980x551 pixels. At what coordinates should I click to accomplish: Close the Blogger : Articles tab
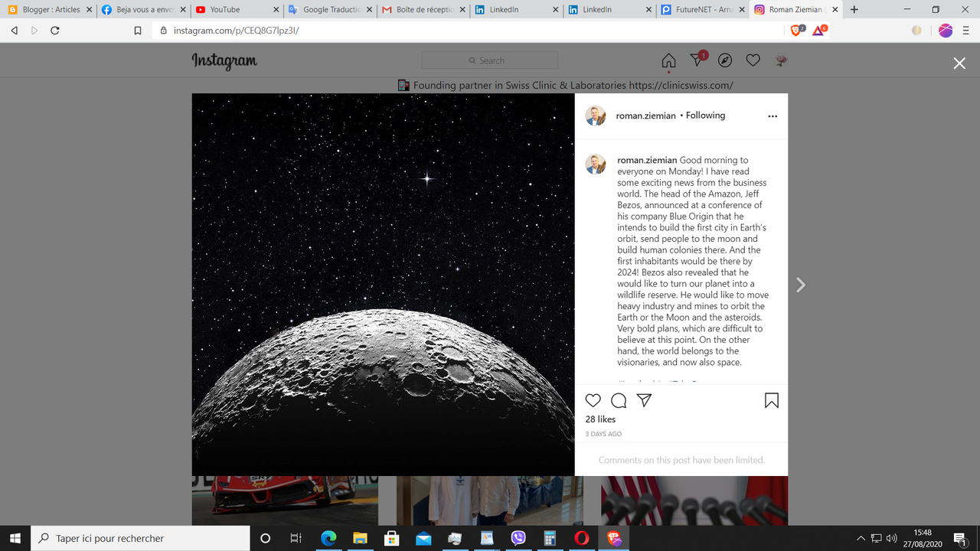click(x=90, y=10)
